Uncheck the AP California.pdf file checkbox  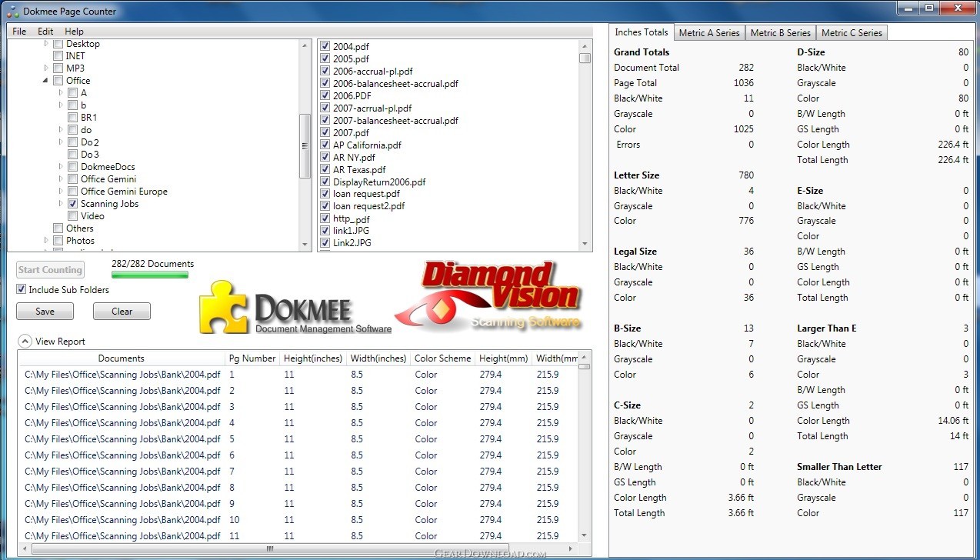point(325,145)
